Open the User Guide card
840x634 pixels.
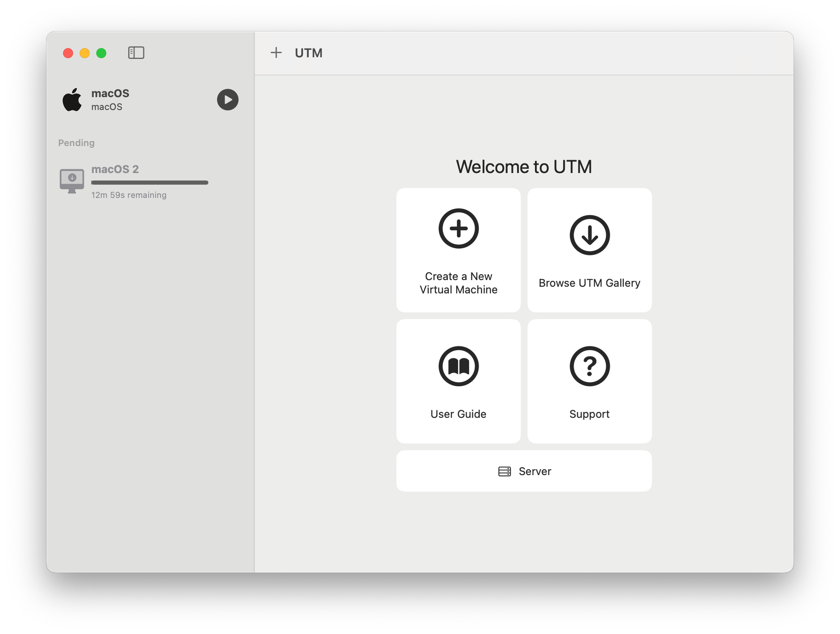(458, 381)
